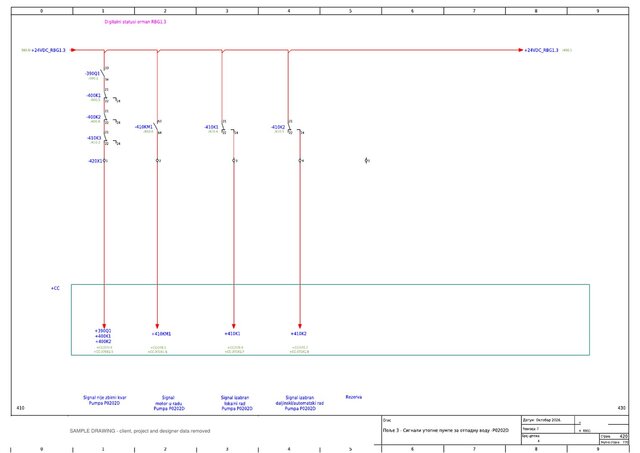Select 'Signal izabran daljinski/automatski rad' description
640x453 pixels.
(x=300, y=400)
